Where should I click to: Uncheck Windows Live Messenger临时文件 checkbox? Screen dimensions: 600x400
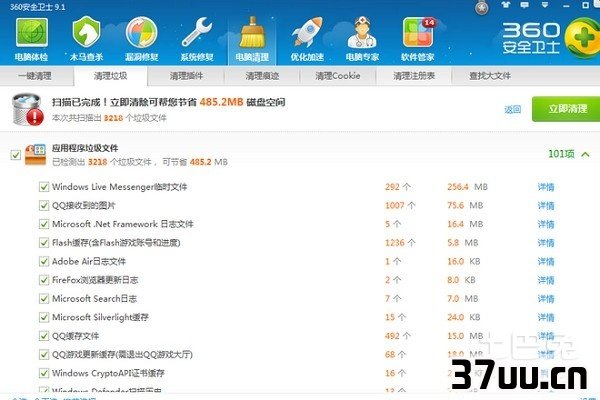click(44, 187)
